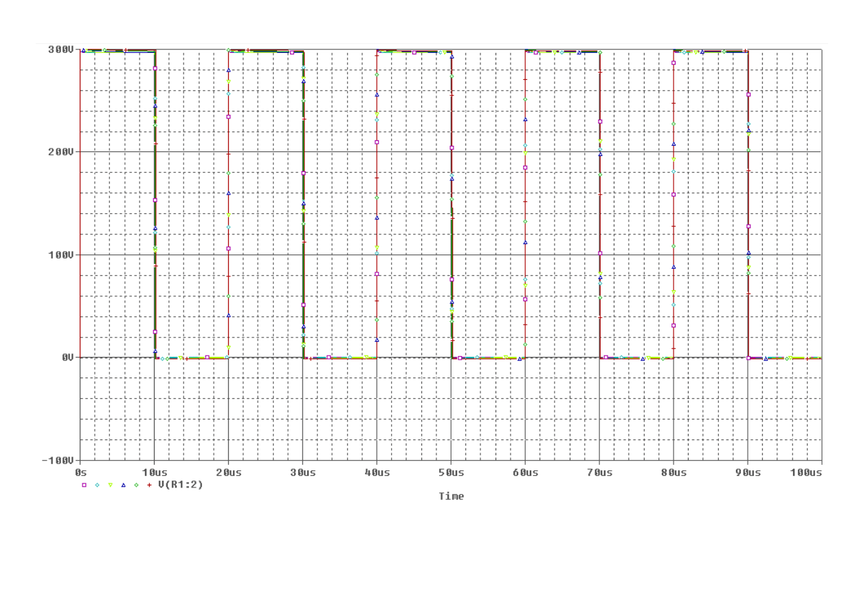Click the yellow inverted triangle legend marker
The height and width of the screenshot is (614, 868).
click(110, 485)
